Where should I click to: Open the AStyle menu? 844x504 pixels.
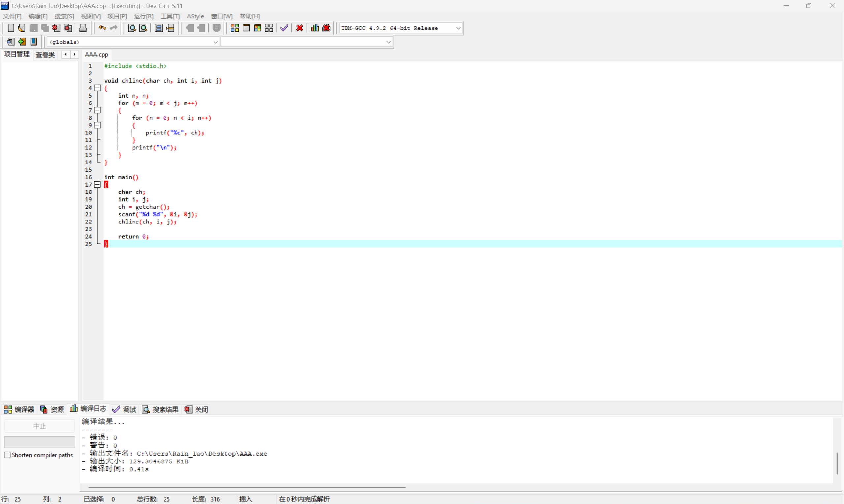pos(195,16)
